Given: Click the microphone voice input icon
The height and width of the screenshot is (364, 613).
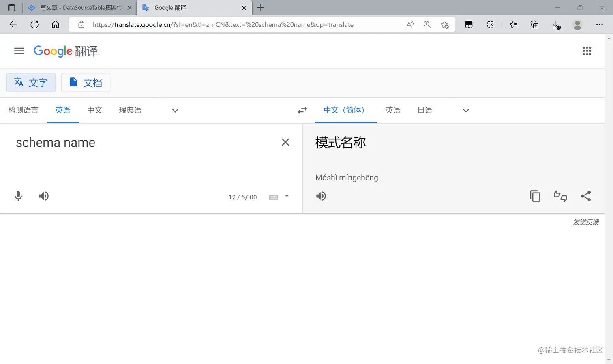Looking at the screenshot, I should click(18, 196).
